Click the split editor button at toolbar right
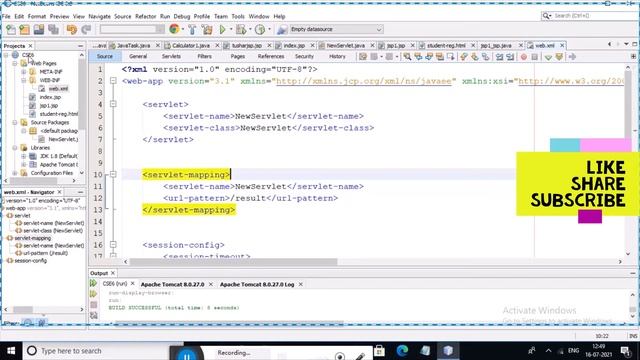This screenshot has height=360, width=640. point(633,56)
